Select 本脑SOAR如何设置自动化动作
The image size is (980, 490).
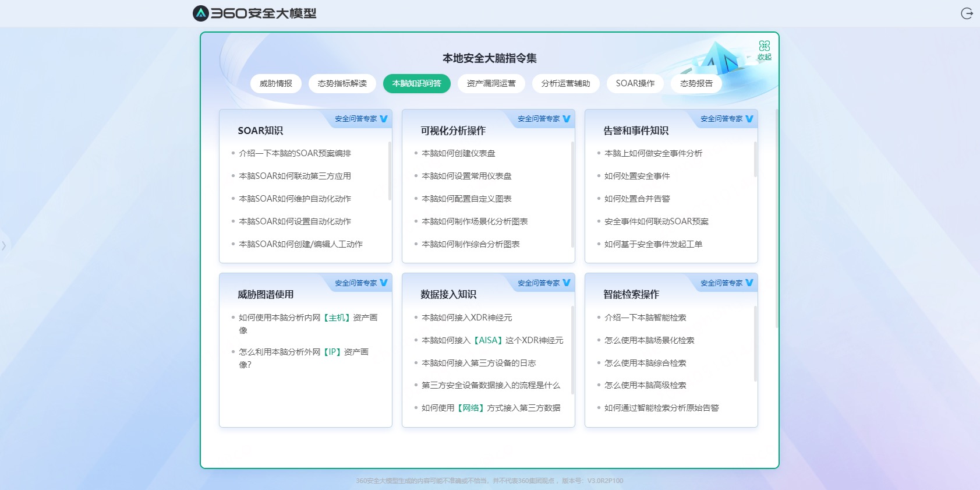tap(295, 221)
